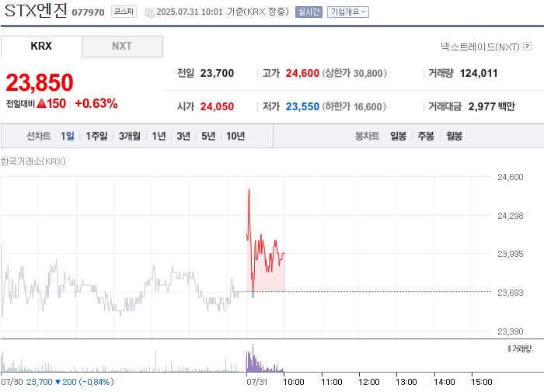Image resolution: width=544 pixels, height=392 pixels.
Task: Select the 1주일 line chart period
Action: click(x=96, y=136)
